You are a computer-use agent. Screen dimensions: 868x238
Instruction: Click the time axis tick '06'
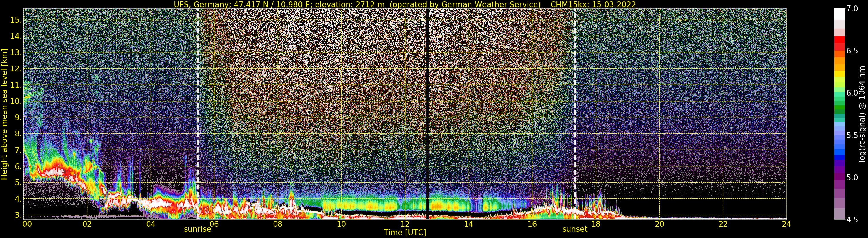tap(214, 224)
